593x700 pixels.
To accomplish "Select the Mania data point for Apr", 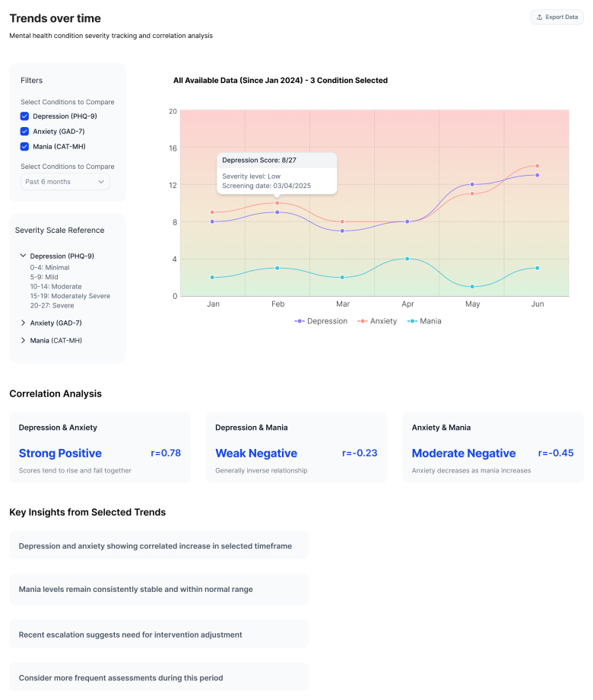I will (x=407, y=259).
